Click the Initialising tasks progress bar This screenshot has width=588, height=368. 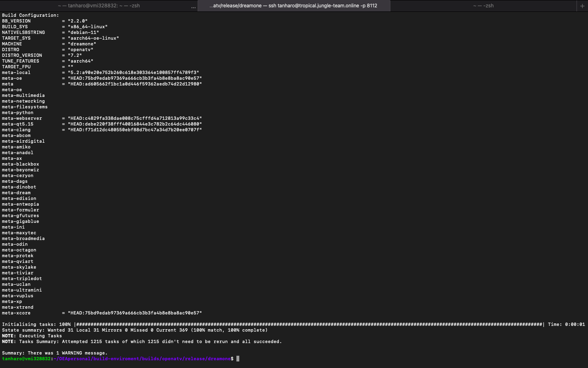coord(309,324)
